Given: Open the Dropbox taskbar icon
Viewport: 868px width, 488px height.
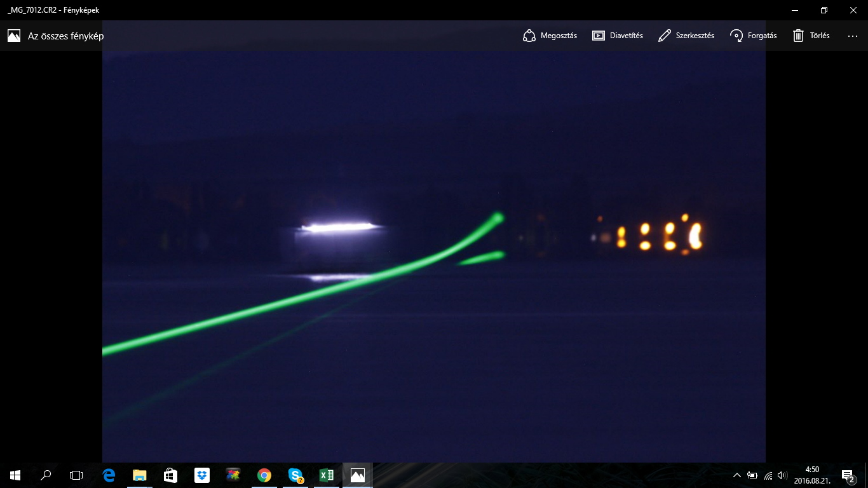Looking at the screenshot, I should 202,475.
